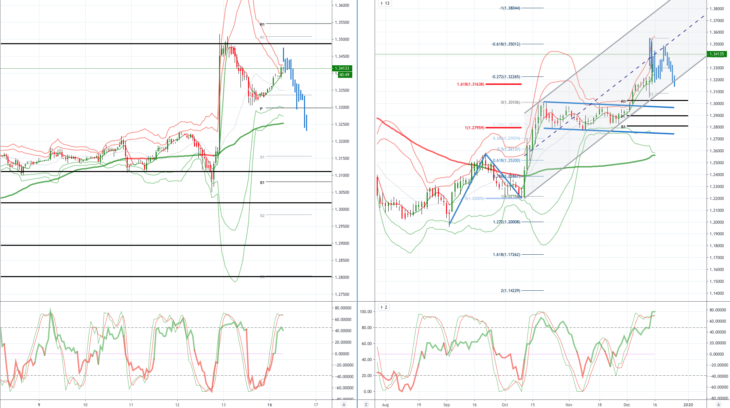
Task: Click the 1.30000 level on left price scale
Action: pyautogui.click(x=343, y=209)
